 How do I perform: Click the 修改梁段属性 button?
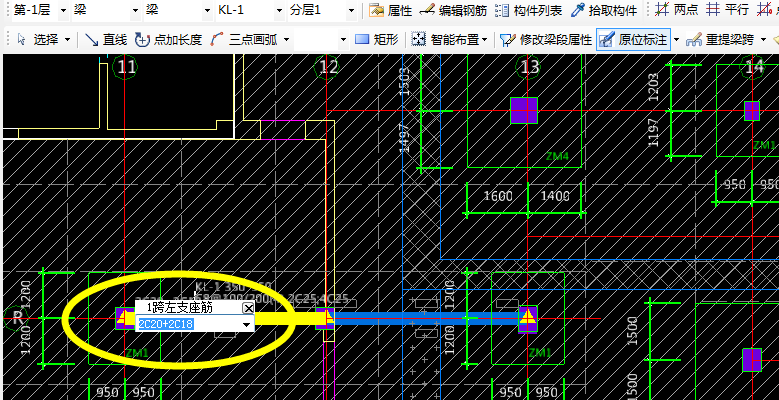tap(545, 40)
